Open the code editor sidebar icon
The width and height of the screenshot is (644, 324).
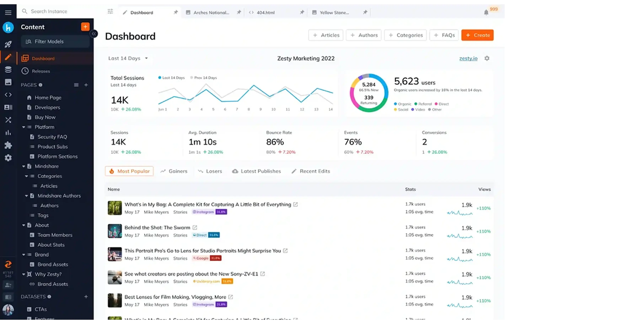pos(8,95)
